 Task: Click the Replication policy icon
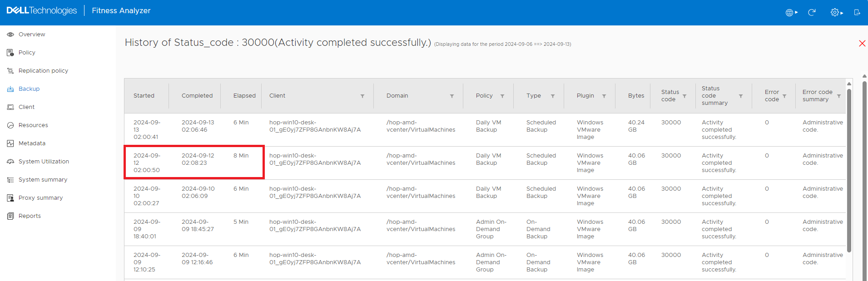[10, 71]
